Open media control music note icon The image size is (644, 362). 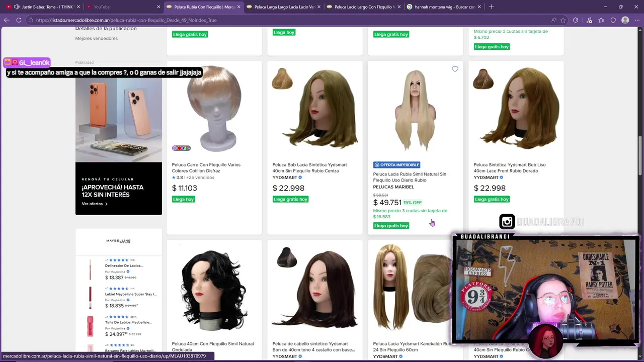589,20
